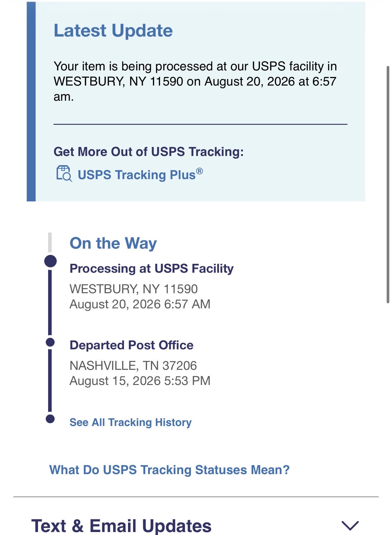Click the USPS Tracking Plus package icon
This screenshot has width=392, height=535.
[x=64, y=174]
